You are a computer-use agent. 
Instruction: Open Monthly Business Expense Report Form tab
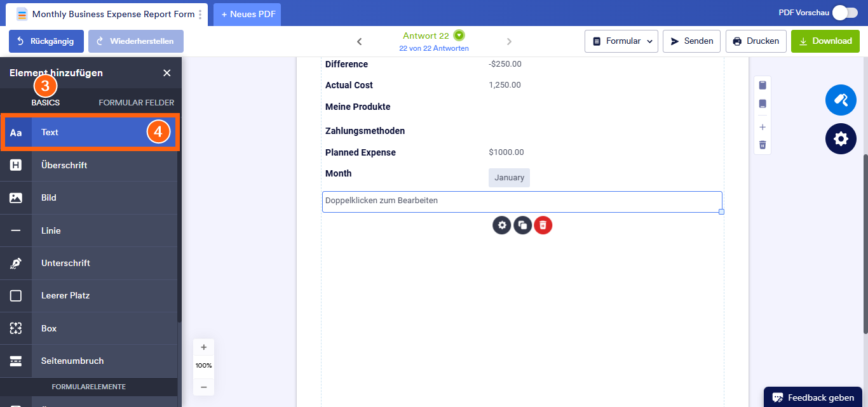tap(107, 14)
